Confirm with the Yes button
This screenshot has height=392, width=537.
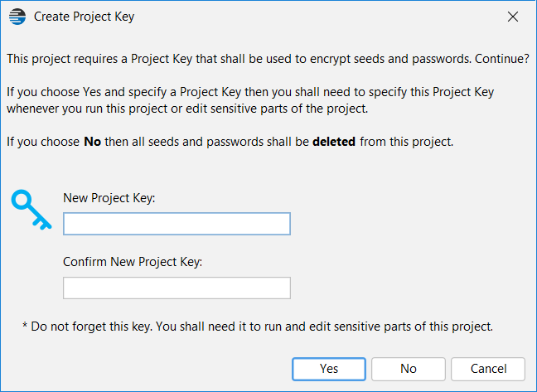coord(329,369)
